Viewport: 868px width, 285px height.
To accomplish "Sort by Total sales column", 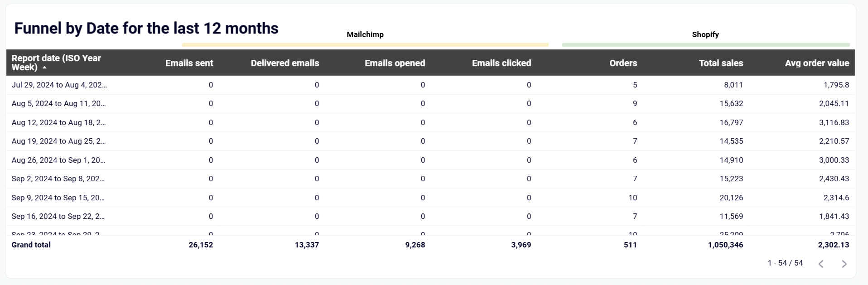I will pyautogui.click(x=721, y=63).
